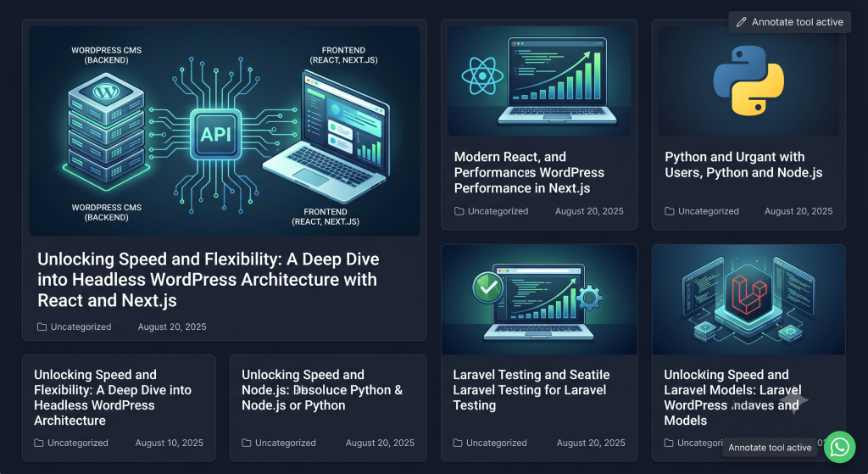Click Uncategorized on the August 10 card
The height and width of the screenshot is (474, 868).
click(77, 443)
